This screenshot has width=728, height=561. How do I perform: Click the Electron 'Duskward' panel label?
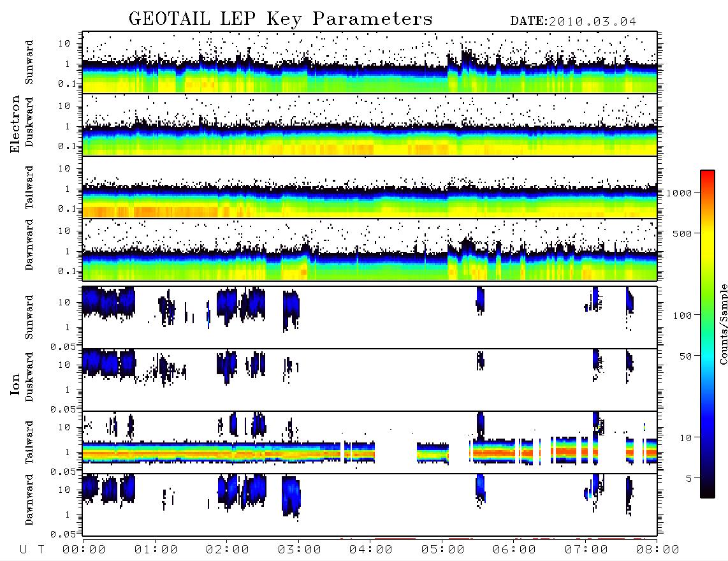click(29, 122)
